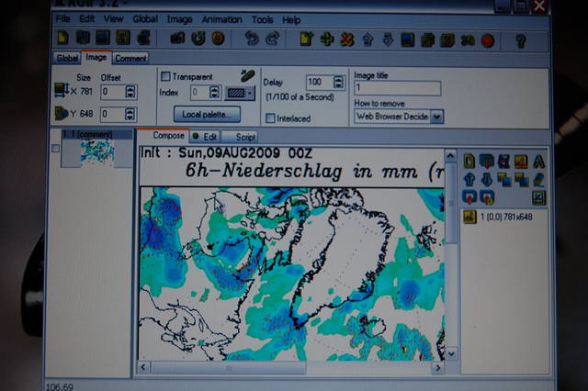Toggle the Interlaced checkbox
Viewport: 588px width, 391px height.
point(271,117)
